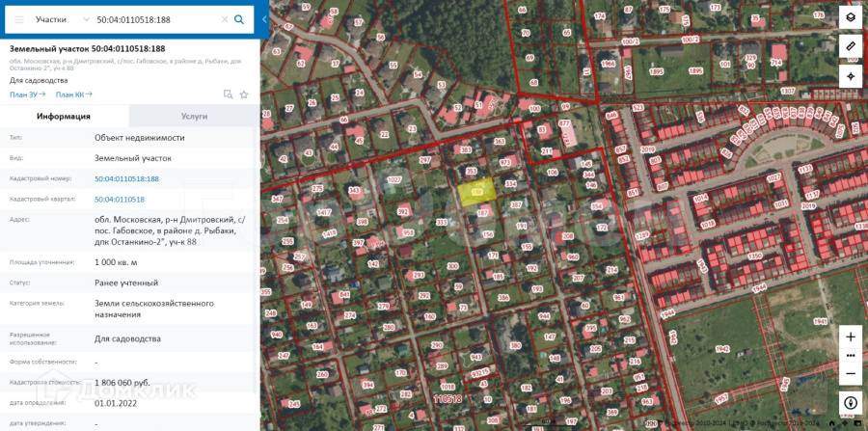Screen dimensions: 868x431
Task: Collapse the left info panel arrow
Action: (264, 19)
